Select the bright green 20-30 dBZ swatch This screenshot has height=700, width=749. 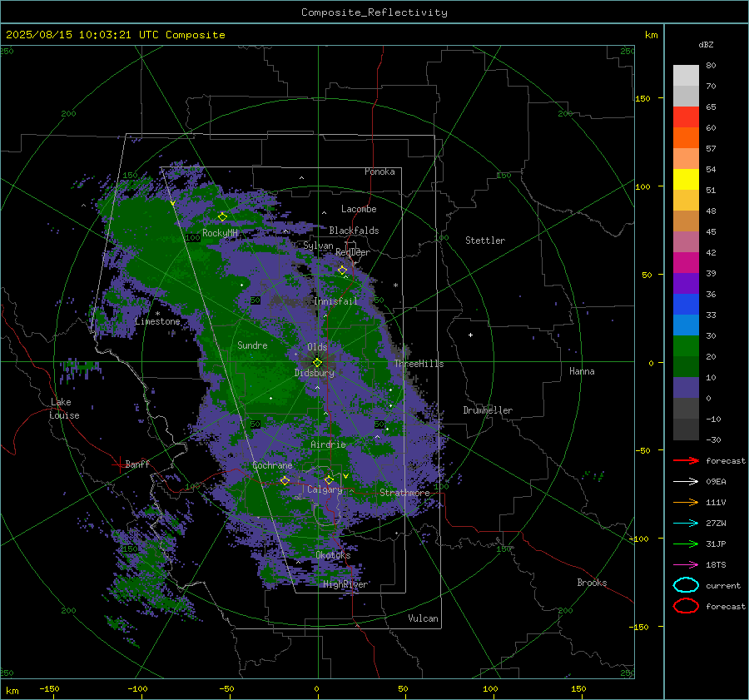[686, 345]
